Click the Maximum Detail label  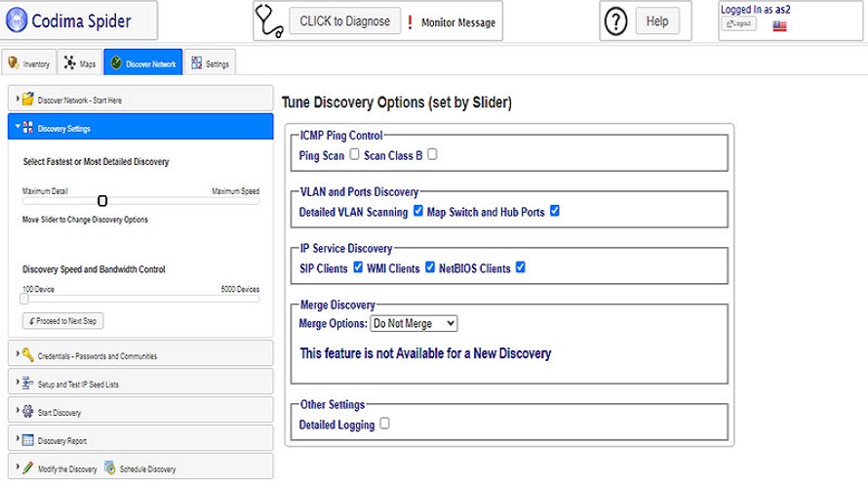click(45, 191)
